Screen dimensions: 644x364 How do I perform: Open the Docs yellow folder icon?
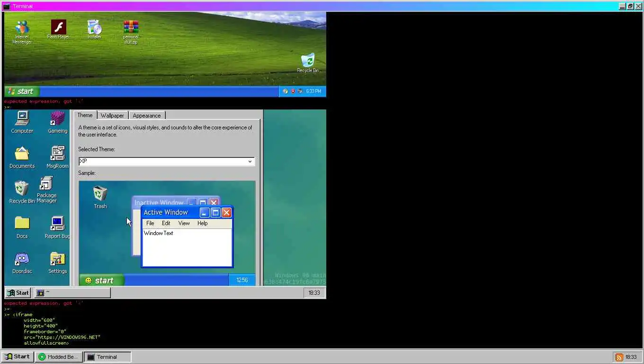coord(22,227)
